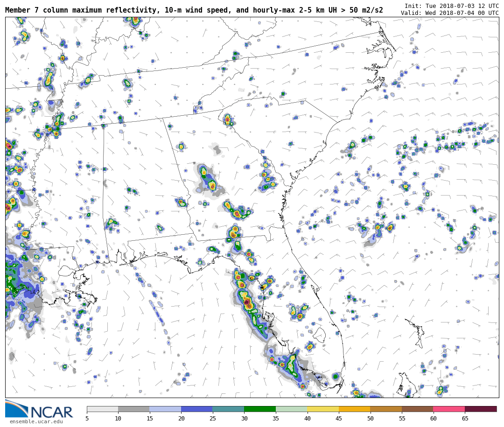Open the ensemble.ucar.edu link under the logo
This screenshot has height=427, width=504.
[36, 422]
